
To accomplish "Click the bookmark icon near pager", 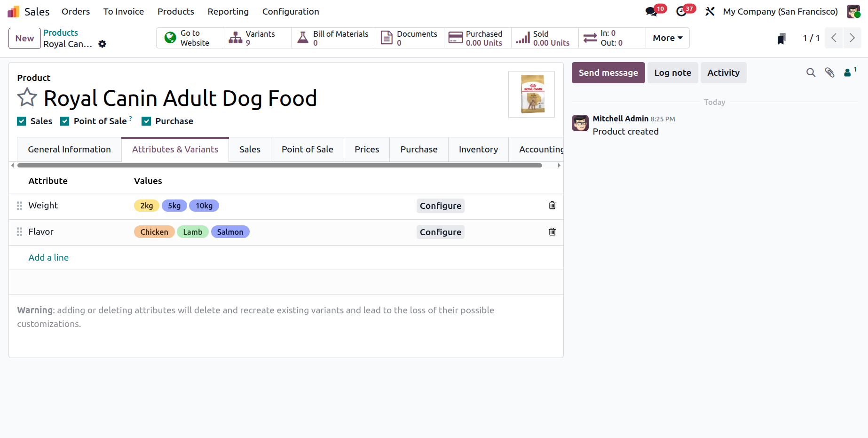I will (x=781, y=39).
